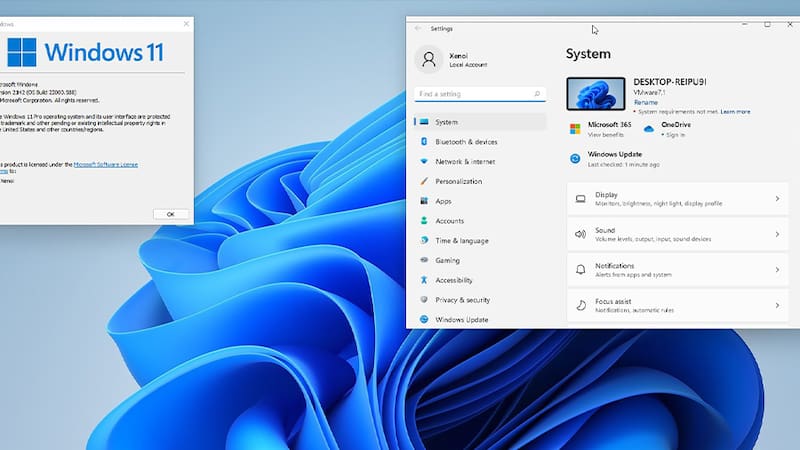Click the Gaming controller icon in the sidebar
Screen dimensions: 800x450
tap(424, 261)
